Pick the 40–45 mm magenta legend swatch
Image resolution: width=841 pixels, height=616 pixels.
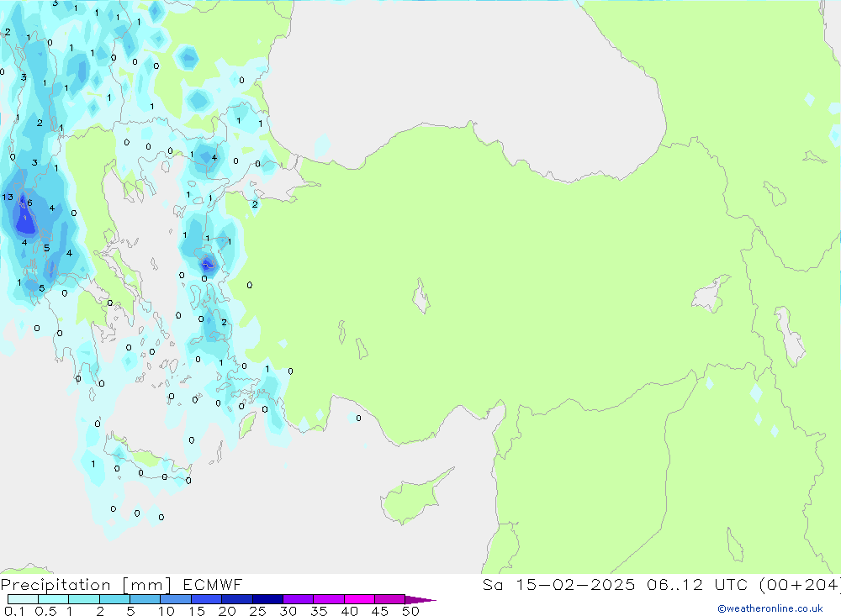click(x=359, y=599)
